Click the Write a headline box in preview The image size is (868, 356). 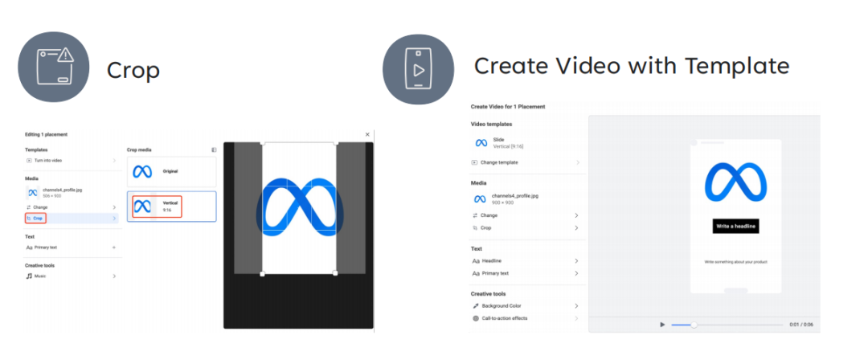(x=735, y=226)
